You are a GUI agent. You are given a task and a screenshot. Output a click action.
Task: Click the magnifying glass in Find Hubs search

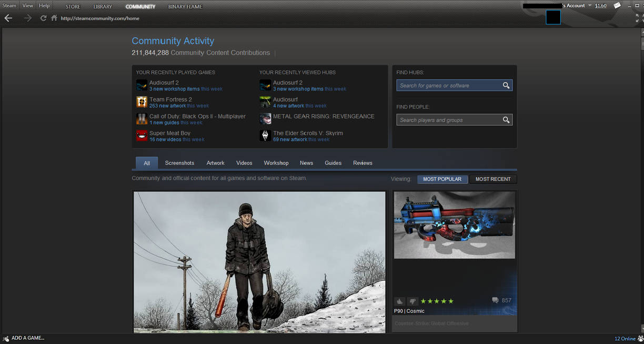[x=506, y=85]
